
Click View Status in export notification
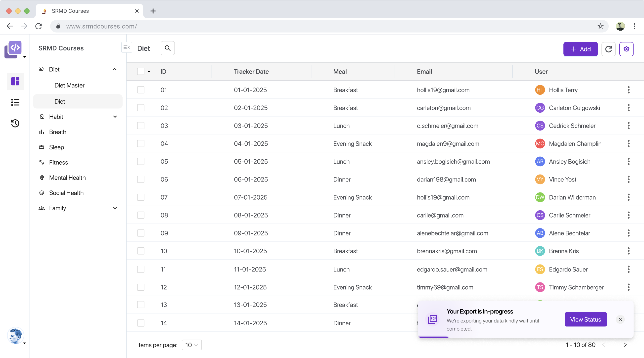[x=585, y=319]
